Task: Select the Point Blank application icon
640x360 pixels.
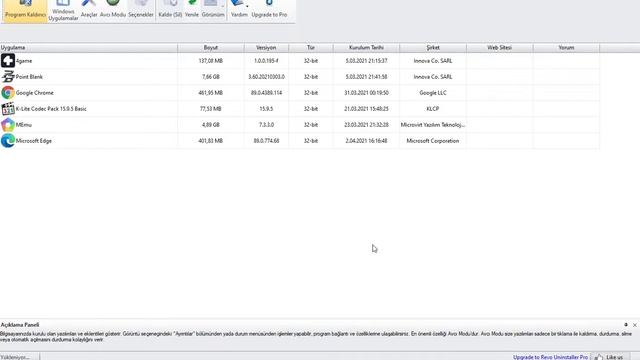Action: pyautogui.click(x=8, y=77)
